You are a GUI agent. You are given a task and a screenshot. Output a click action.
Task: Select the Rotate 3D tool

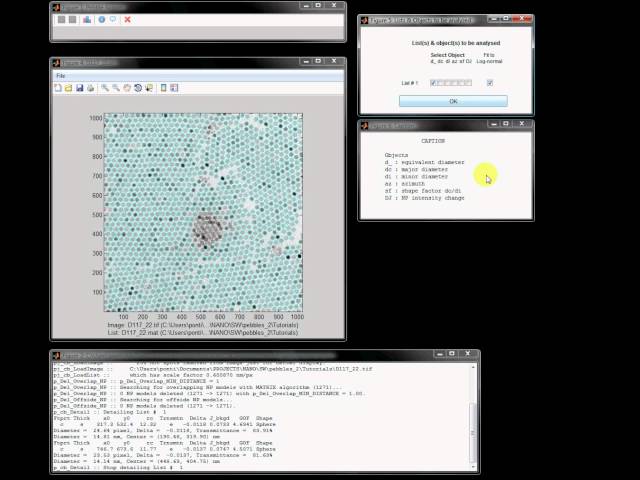138,88
